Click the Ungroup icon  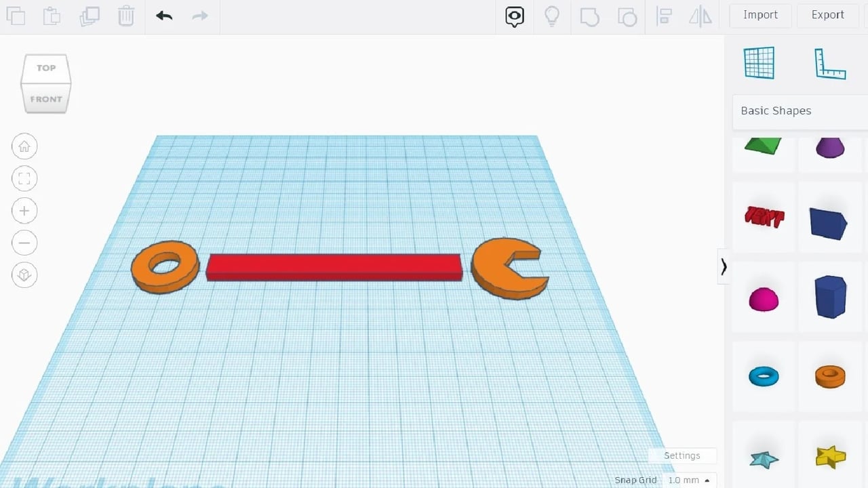click(626, 16)
